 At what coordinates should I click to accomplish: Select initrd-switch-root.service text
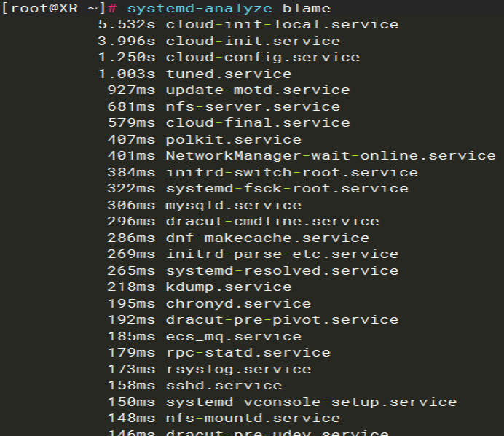pos(291,173)
